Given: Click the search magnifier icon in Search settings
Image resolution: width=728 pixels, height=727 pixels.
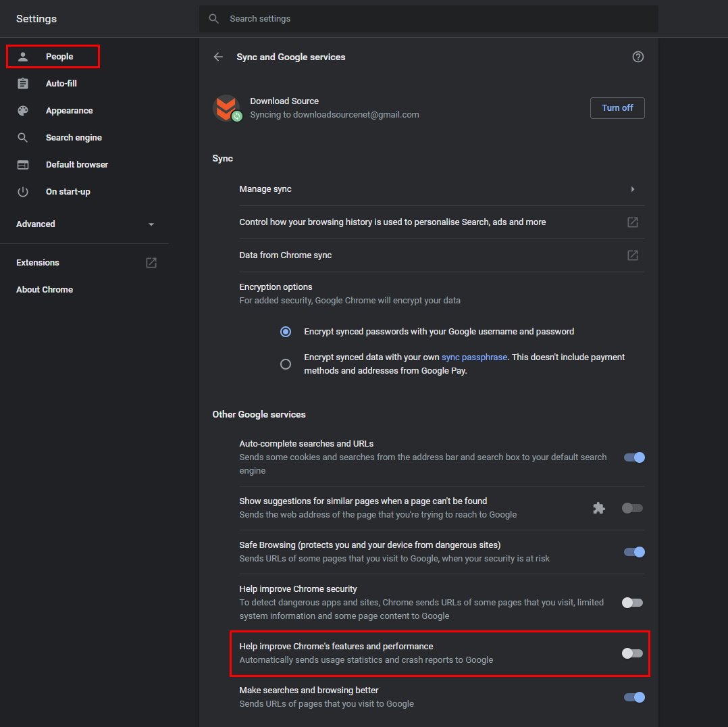Looking at the screenshot, I should (213, 19).
